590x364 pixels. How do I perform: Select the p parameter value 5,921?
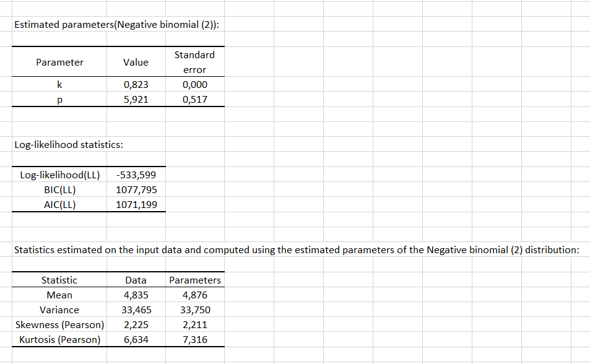(x=136, y=100)
